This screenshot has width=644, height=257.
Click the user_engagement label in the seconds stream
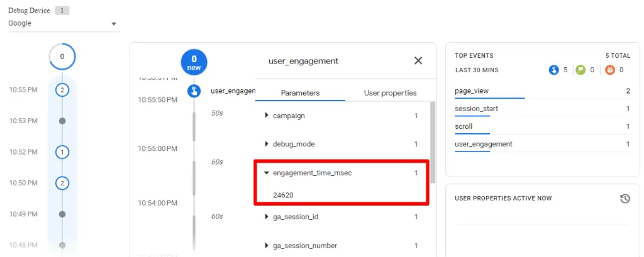pyautogui.click(x=233, y=91)
